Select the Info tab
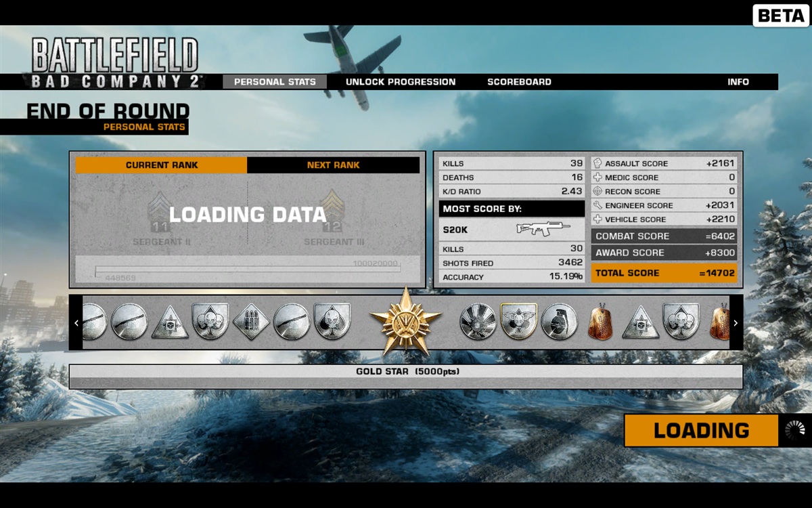 (738, 82)
